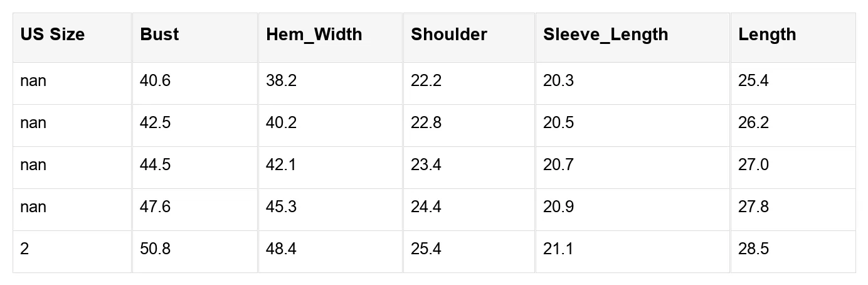868x285 pixels.
Task: Click the Length value 26.2
Action: coord(753,123)
